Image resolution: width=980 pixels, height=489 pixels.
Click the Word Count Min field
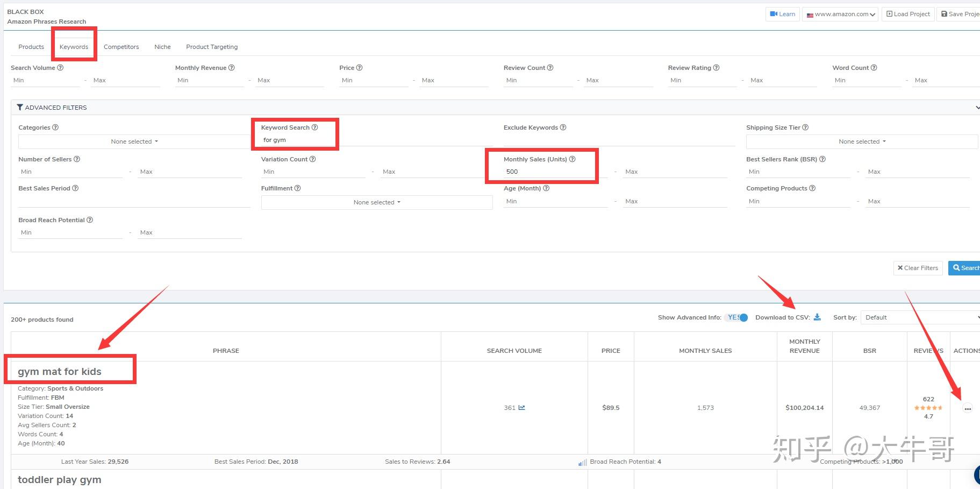(867, 81)
